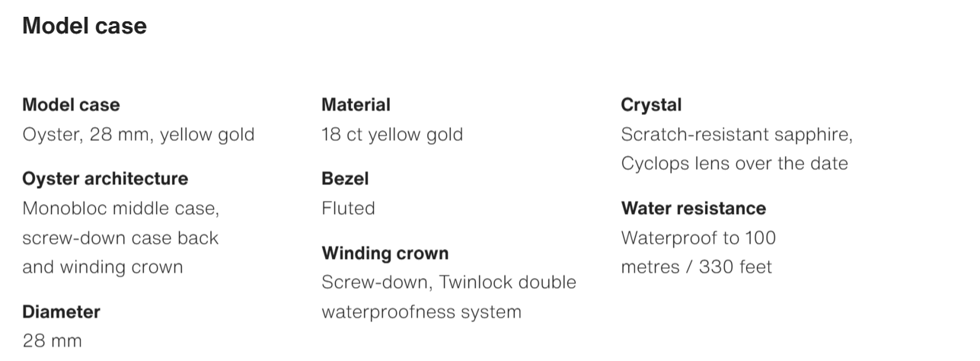Click the "Crystal" spec label
The image size is (980, 361).
tap(651, 104)
